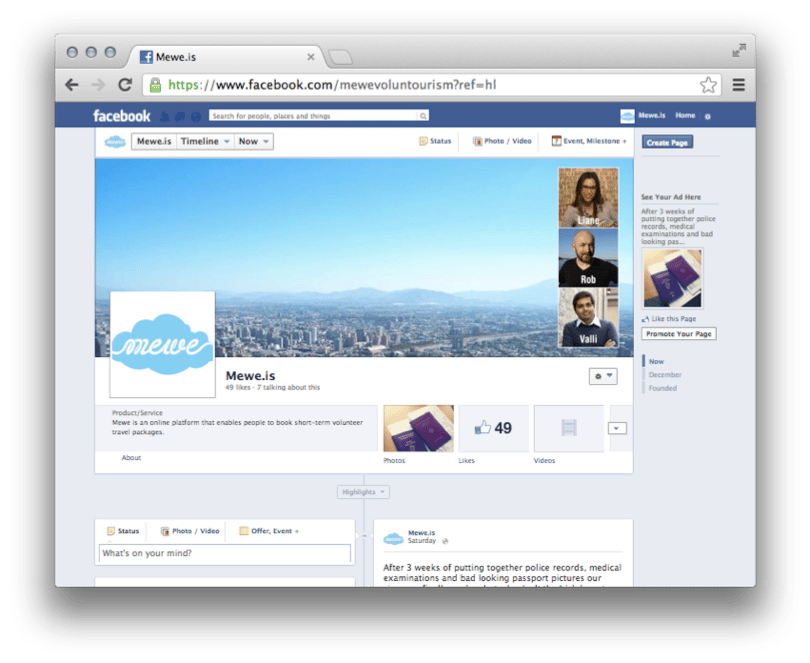Image resolution: width=810 pixels, height=663 pixels.
Task: Open the Timeline dropdown in page header
Action: pyautogui.click(x=205, y=141)
